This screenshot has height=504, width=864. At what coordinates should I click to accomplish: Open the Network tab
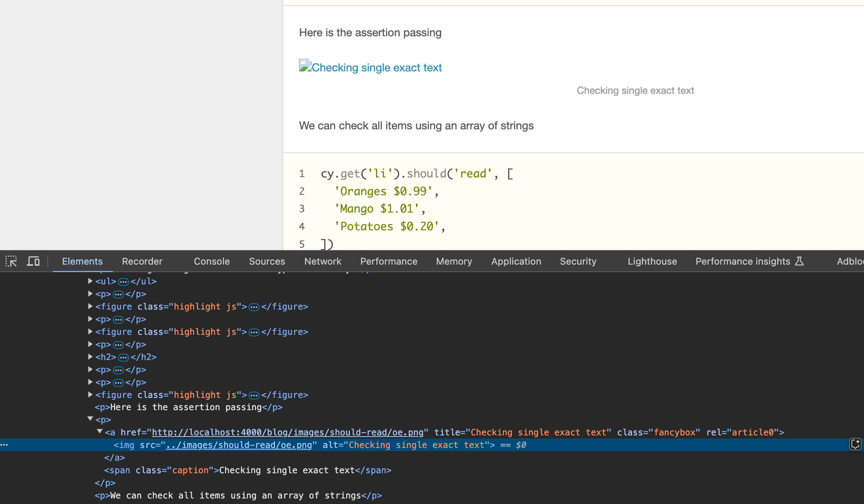323,261
